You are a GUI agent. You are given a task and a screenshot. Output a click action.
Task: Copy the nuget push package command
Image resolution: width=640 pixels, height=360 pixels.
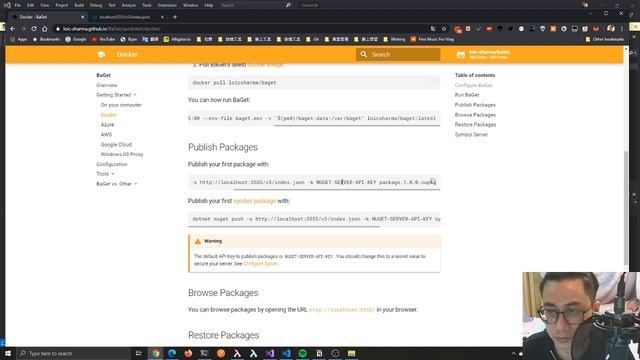pos(433,182)
